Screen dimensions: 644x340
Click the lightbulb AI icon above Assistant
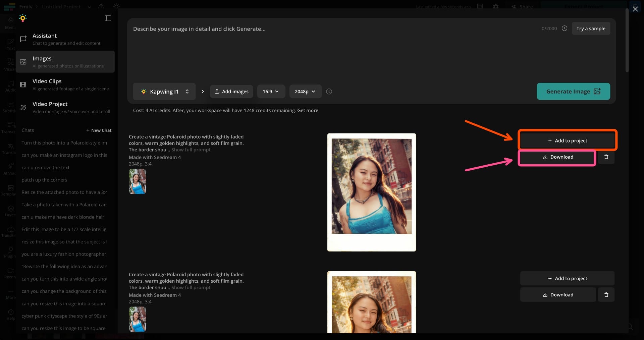point(23,18)
